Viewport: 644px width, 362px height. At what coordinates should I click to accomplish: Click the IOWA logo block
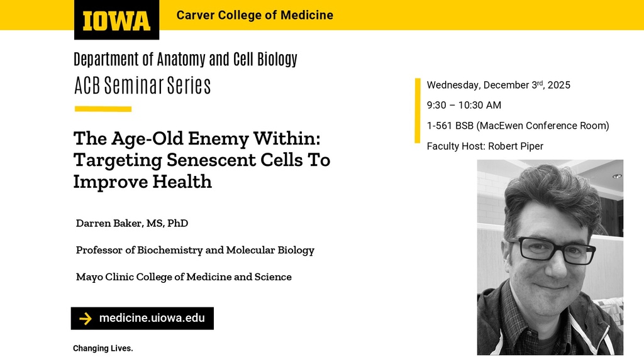point(116,19)
